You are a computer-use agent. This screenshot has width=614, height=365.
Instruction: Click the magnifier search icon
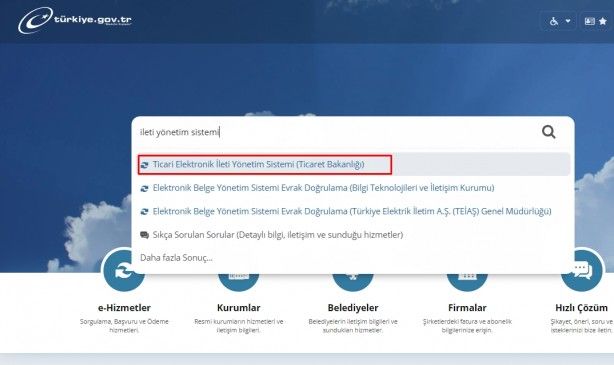(x=549, y=132)
